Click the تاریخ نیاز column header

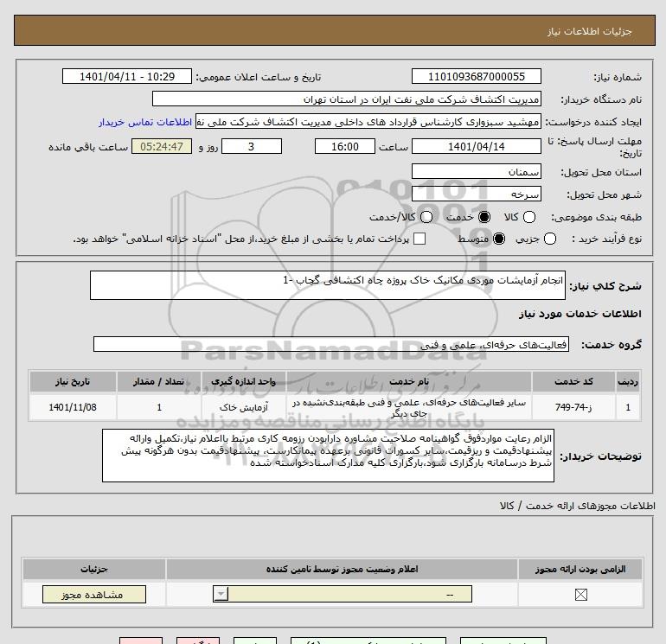click(73, 381)
